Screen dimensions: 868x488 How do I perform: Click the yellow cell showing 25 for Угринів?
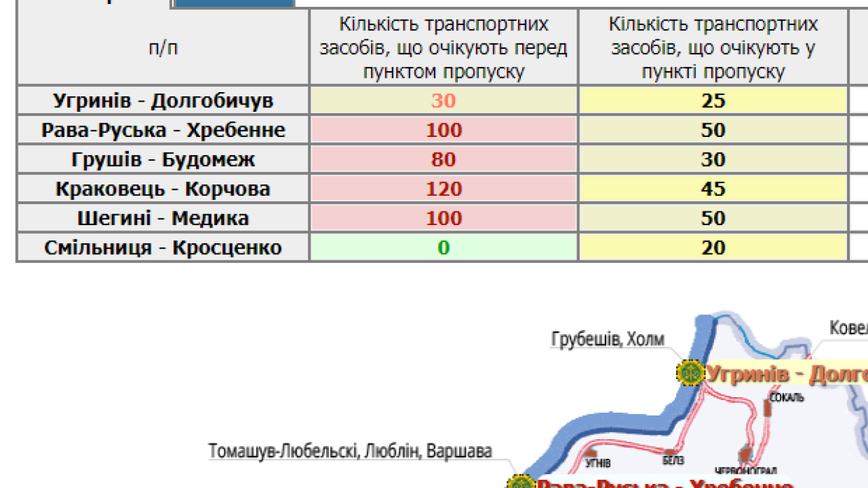tap(713, 100)
